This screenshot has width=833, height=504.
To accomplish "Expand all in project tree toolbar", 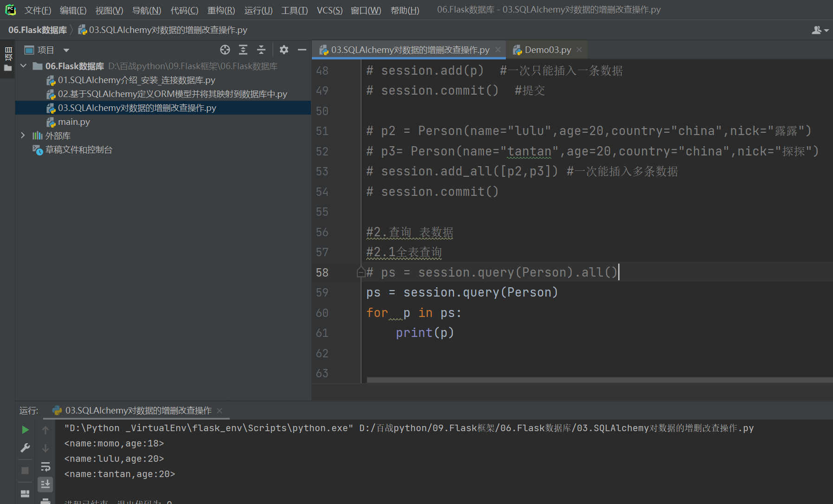I will 243,50.
